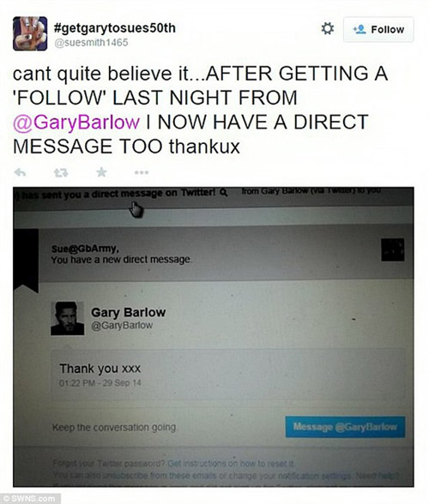Open the more options ellipsis icon
429x504 pixels.
coord(142,172)
